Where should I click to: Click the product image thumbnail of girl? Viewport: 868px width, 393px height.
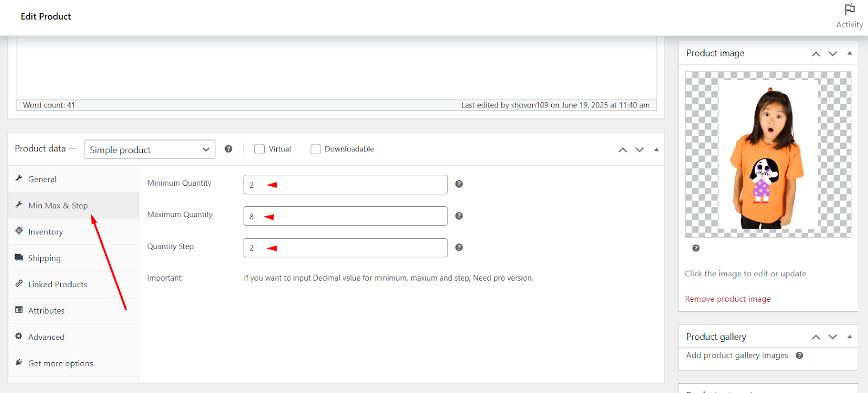click(x=768, y=155)
